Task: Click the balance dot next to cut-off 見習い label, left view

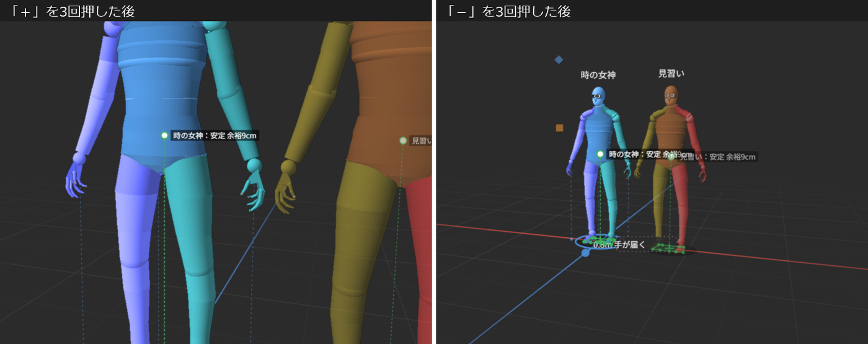Action: point(403,141)
